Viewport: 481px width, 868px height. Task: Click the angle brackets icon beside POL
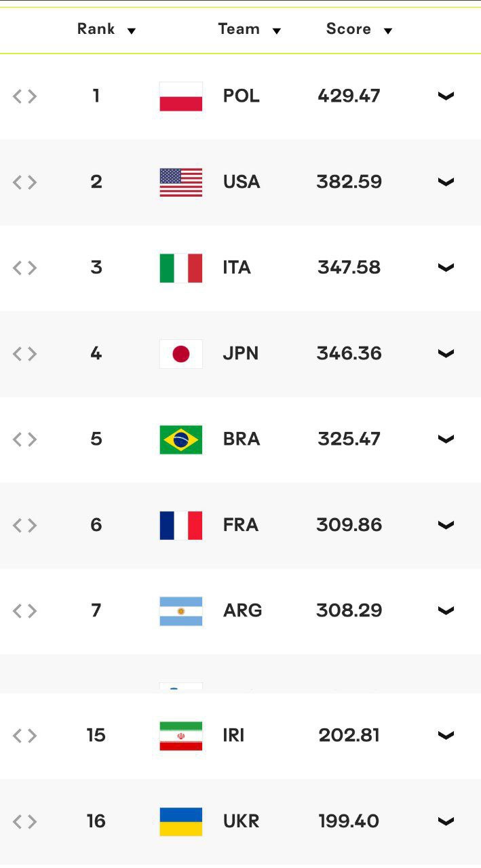pos(24,96)
